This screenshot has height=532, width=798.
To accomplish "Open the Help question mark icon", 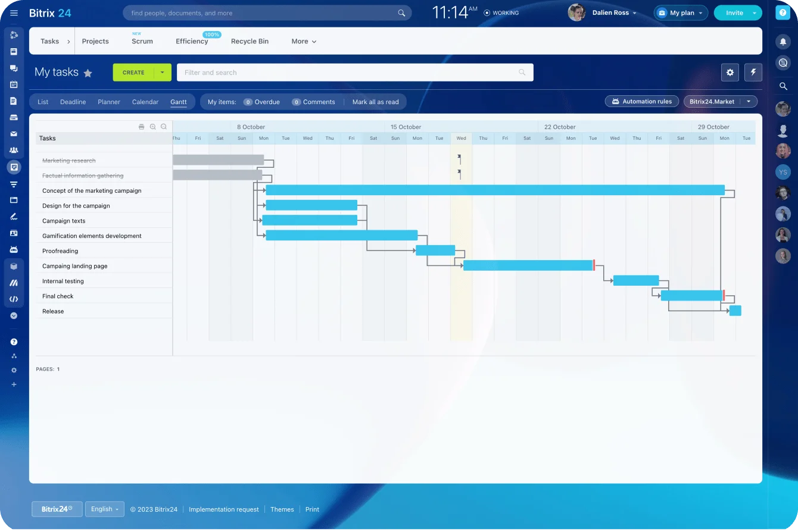I will [14, 341].
